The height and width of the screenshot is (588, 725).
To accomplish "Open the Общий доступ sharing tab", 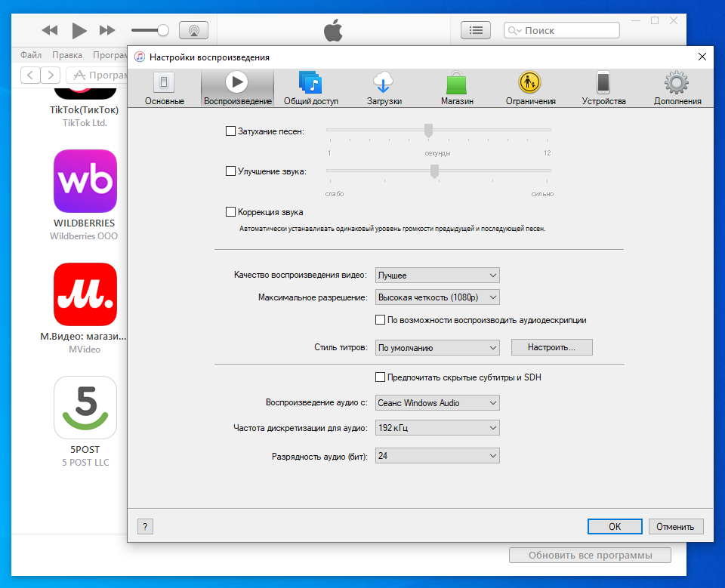I will [x=310, y=88].
